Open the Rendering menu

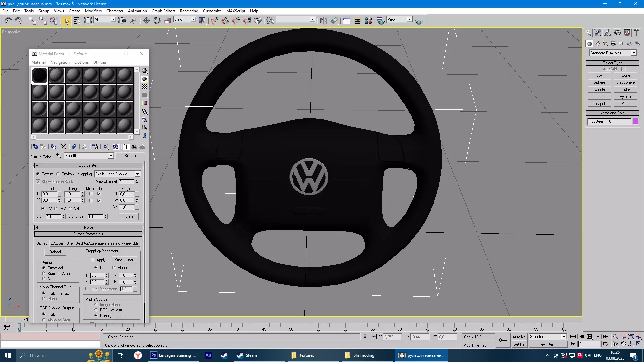click(x=189, y=11)
